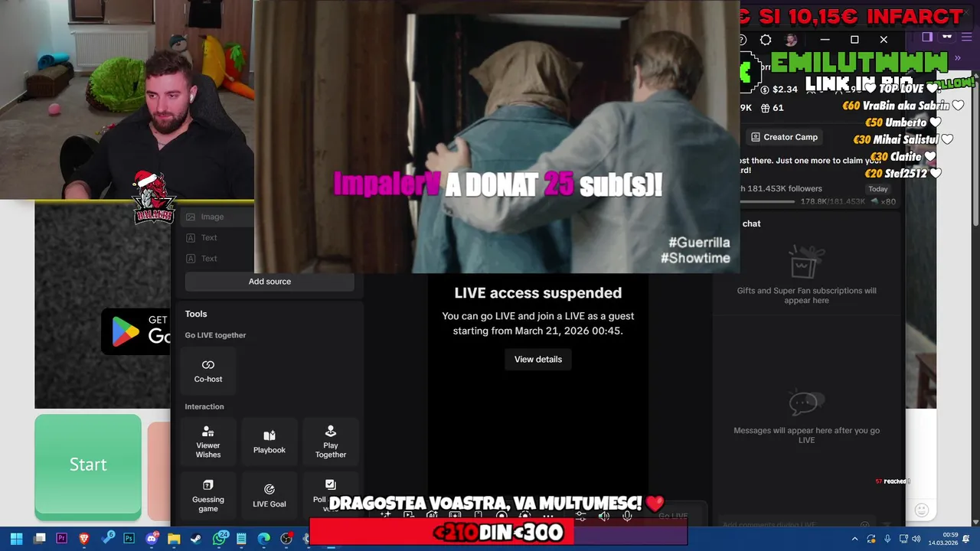Click the Go LIVE together label

click(215, 335)
